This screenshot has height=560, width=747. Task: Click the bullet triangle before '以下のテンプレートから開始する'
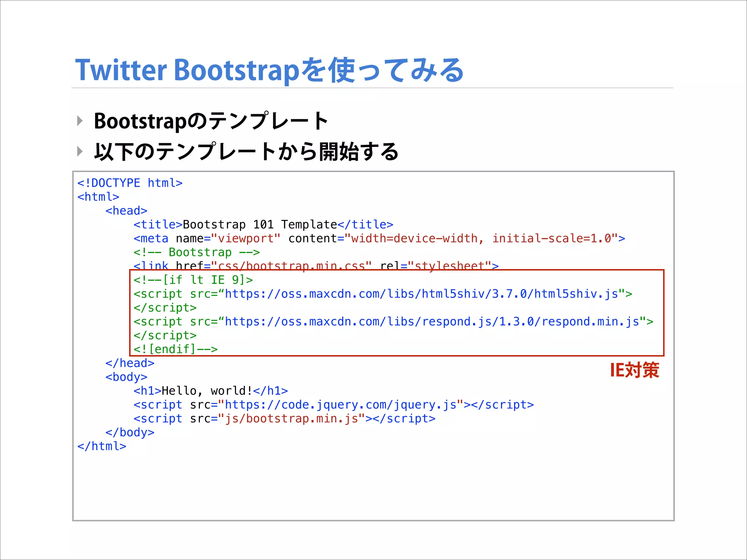pyautogui.click(x=80, y=151)
